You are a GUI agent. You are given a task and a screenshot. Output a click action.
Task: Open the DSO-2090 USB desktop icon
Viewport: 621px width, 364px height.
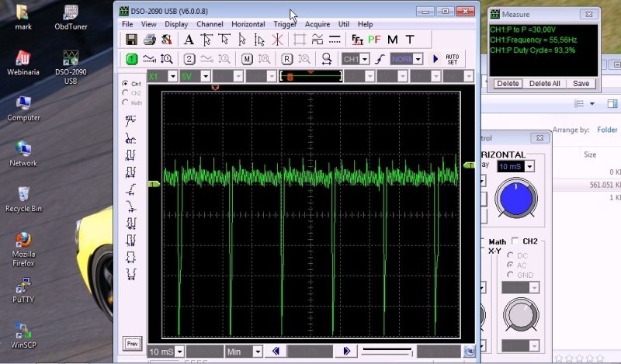pos(71,67)
